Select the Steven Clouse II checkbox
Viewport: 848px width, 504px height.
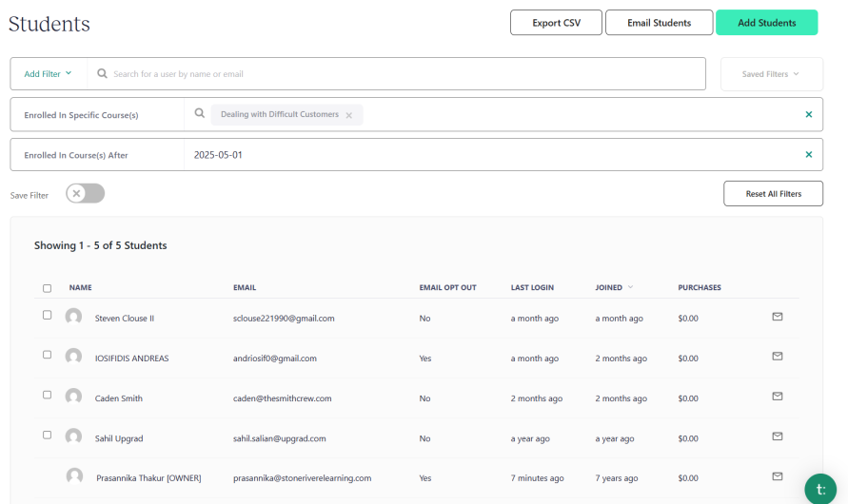[x=47, y=315]
